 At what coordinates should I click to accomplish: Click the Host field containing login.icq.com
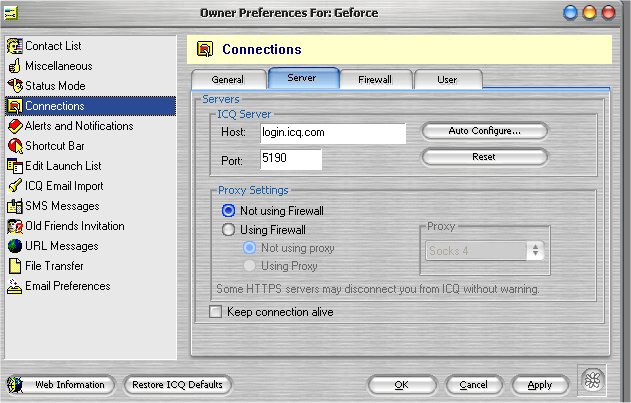[333, 133]
